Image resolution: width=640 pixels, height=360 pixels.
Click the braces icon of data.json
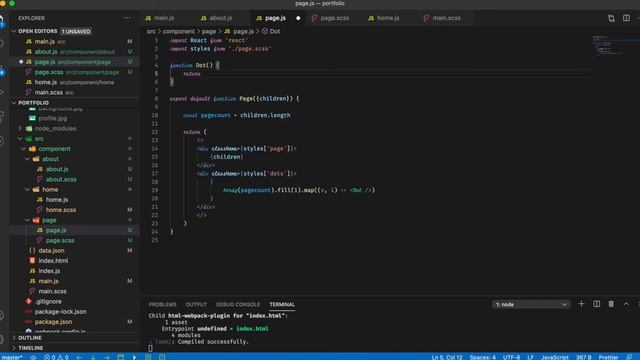tap(32, 250)
